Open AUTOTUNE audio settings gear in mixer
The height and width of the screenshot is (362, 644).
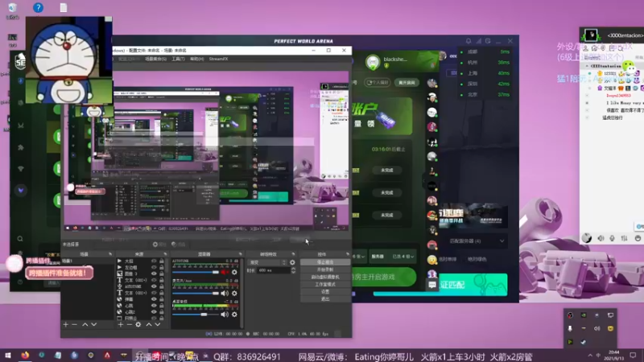234,272
